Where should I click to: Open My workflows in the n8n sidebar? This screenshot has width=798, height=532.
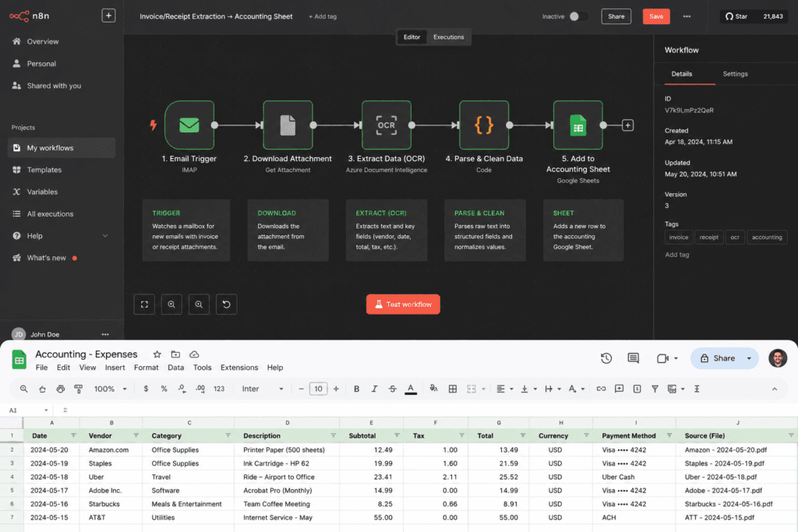(62, 147)
